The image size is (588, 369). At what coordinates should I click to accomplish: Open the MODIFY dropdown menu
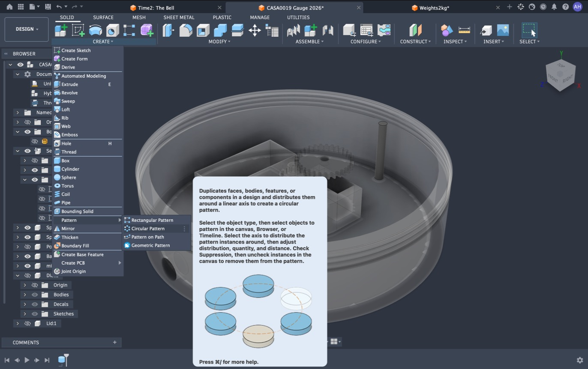[219, 42]
